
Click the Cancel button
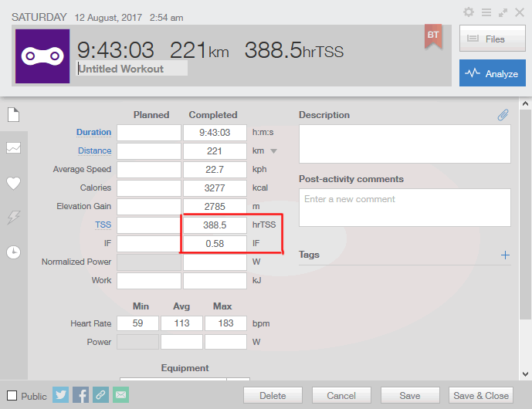click(341, 395)
